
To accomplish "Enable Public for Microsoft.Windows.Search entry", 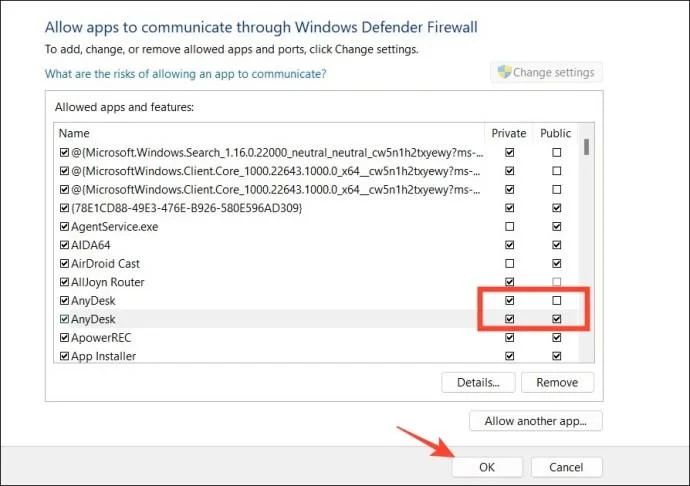I will point(557,152).
